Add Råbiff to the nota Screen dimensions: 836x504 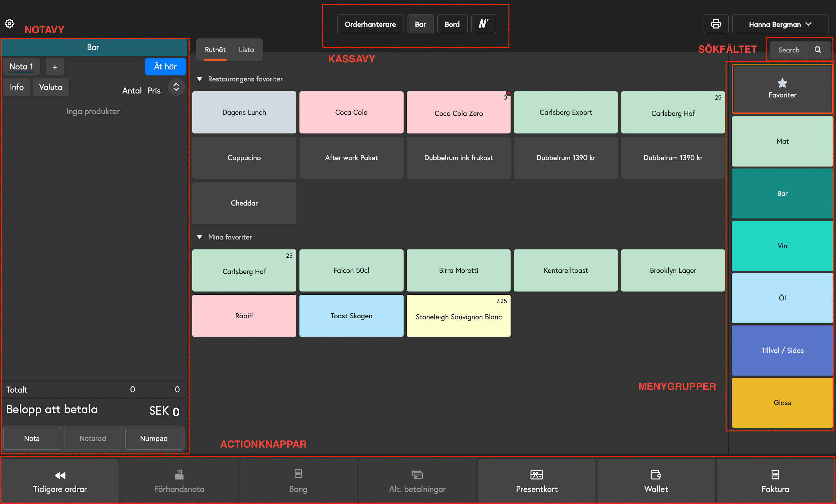244,316
